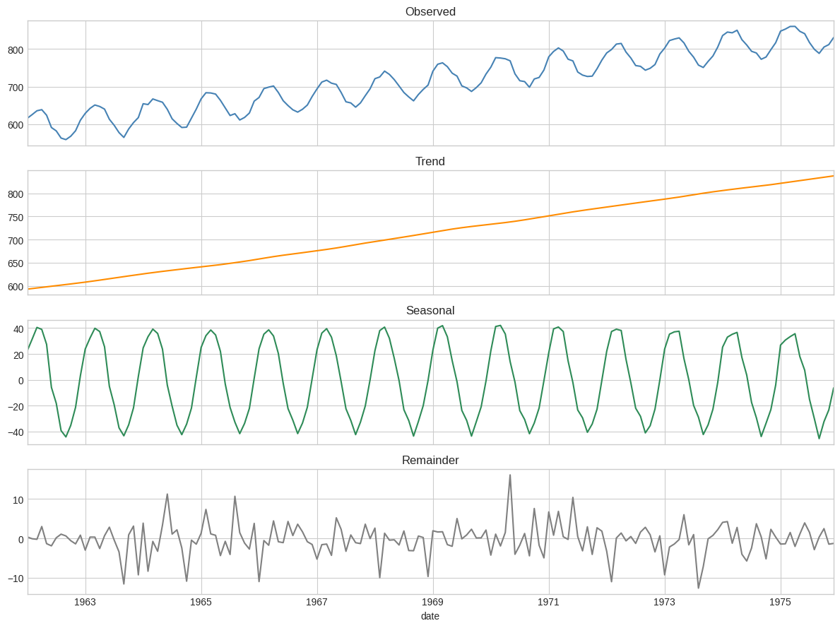Click the 700 tick on Trend y-axis

[x=16, y=241]
